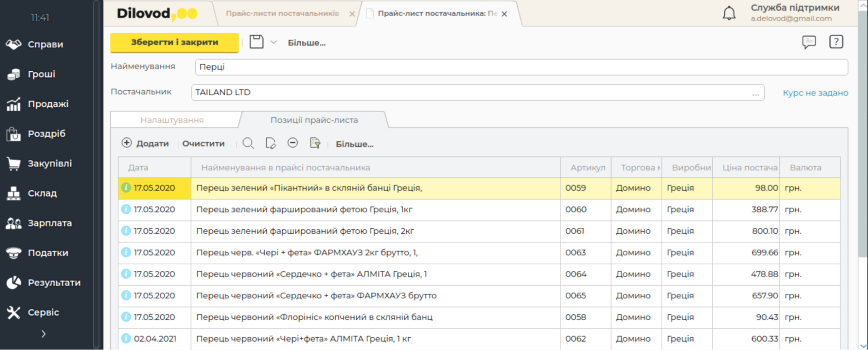Open Більше menu in table toolbar
Image resolution: width=868 pixels, height=350 pixels.
pos(354,144)
